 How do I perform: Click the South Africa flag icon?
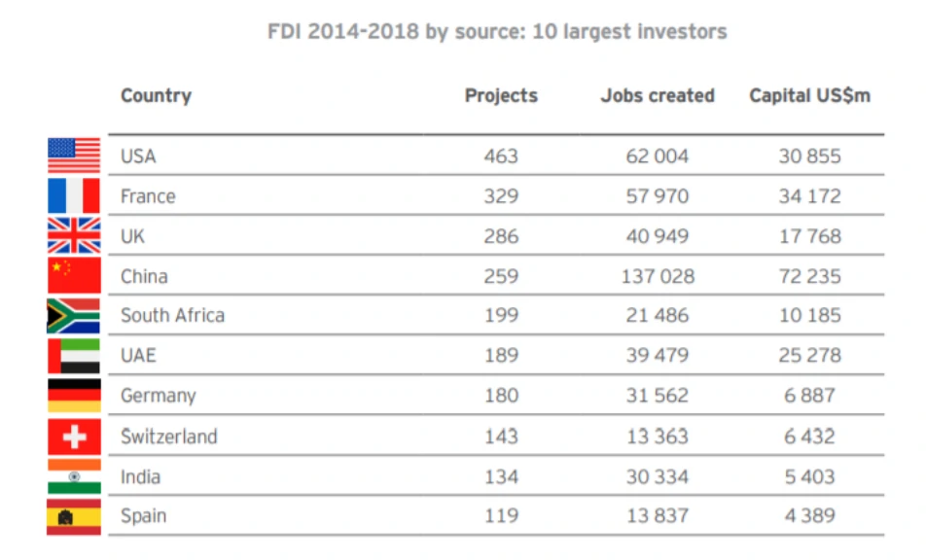pos(74,316)
